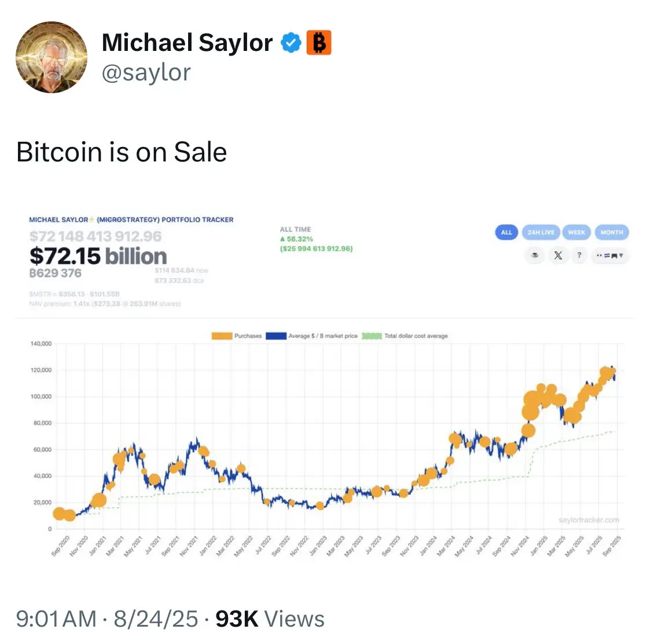651x644 pixels.
Task: Click the 93K Views count
Action: coord(270,619)
